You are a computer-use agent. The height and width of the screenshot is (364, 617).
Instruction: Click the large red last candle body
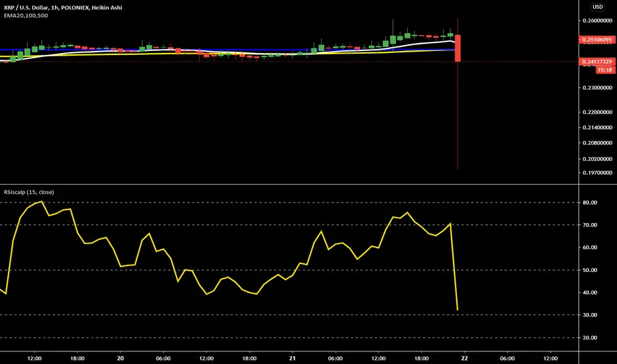[x=457, y=48]
